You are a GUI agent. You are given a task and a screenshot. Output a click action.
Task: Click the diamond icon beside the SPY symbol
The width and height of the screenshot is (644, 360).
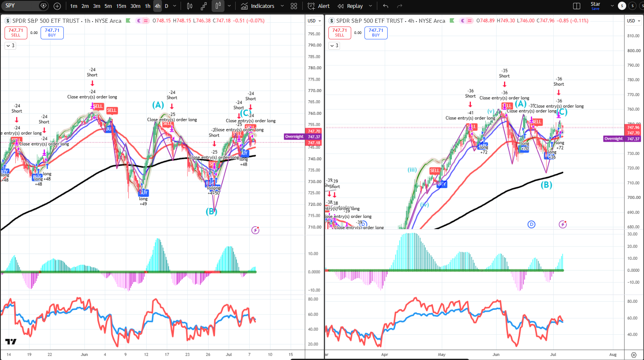click(43, 6)
